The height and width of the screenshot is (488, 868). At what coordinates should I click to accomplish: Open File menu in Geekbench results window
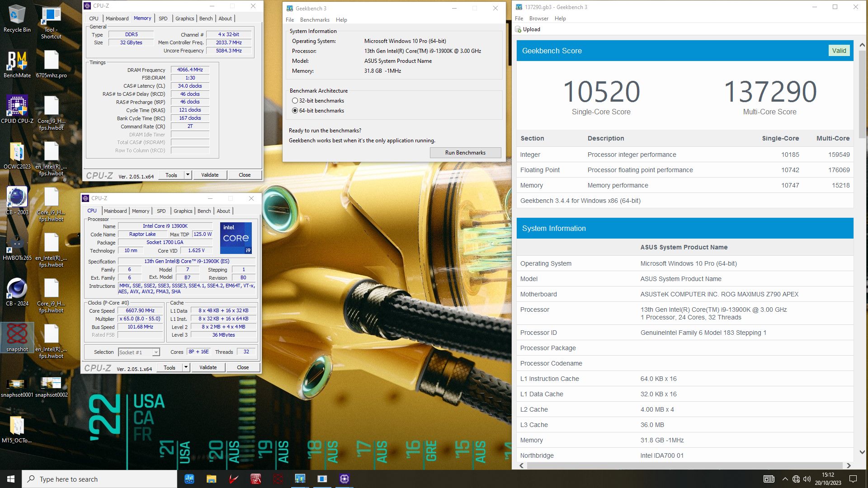519,19
